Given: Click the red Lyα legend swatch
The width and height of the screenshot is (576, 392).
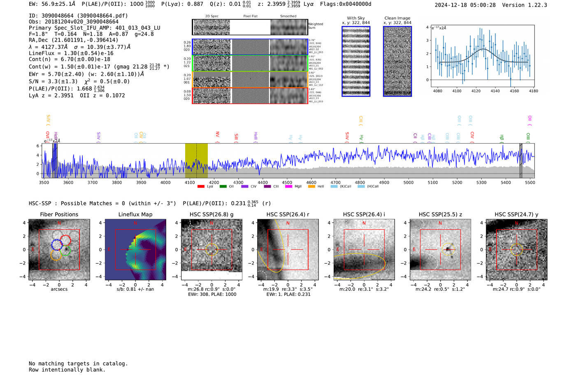Looking at the screenshot, I should tap(201, 186).
